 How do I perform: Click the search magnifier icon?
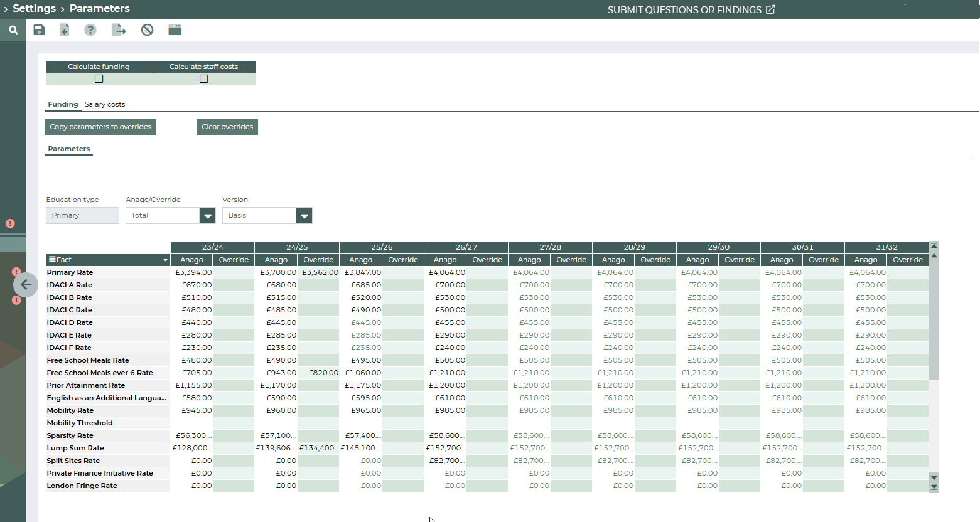(13, 30)
